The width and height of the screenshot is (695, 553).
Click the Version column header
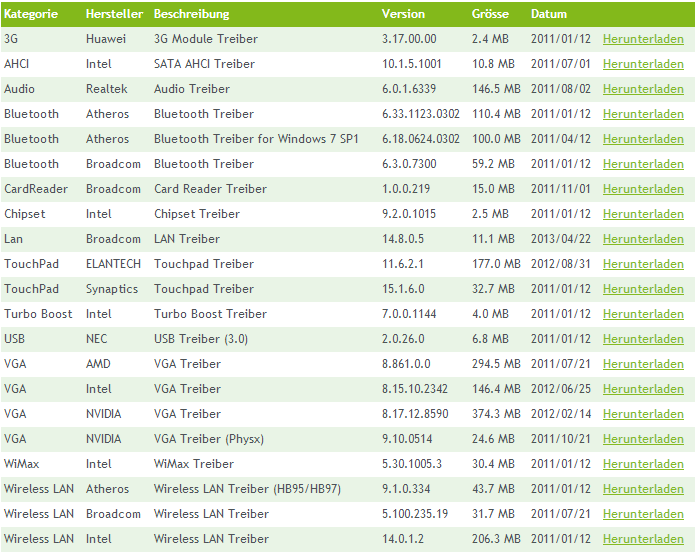[403, 14]
